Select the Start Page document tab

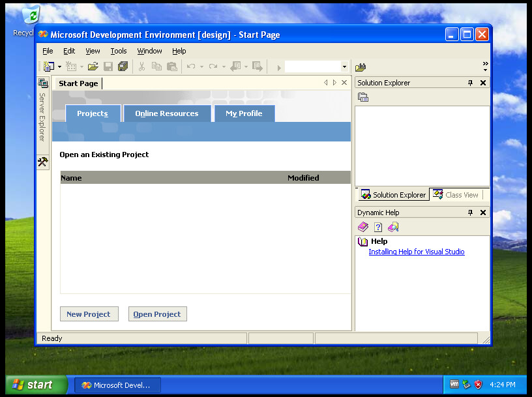78,83
